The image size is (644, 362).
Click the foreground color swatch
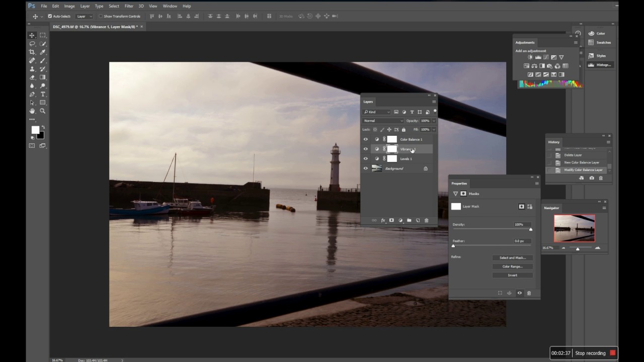point(35,130)
